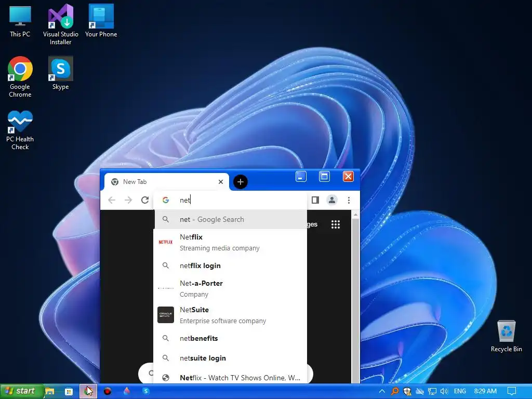Open Chrome three-dot menu

tap(349, 200)
